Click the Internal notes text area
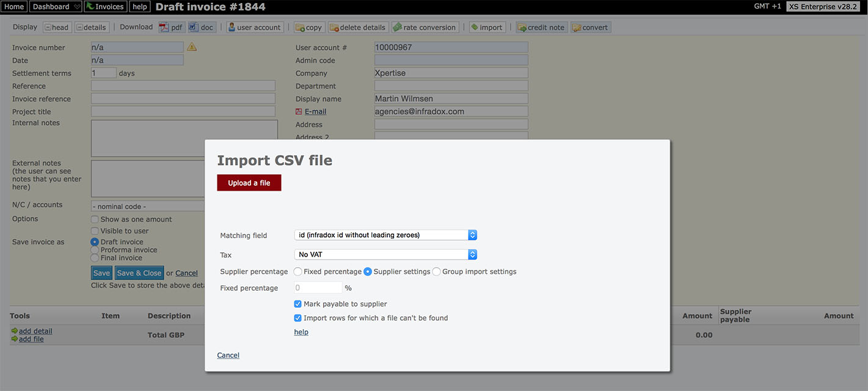 pos(184,139)
